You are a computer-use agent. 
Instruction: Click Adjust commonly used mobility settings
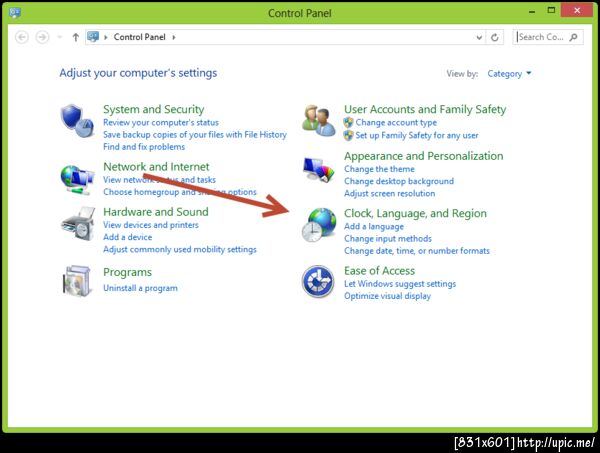pos(180,249)
